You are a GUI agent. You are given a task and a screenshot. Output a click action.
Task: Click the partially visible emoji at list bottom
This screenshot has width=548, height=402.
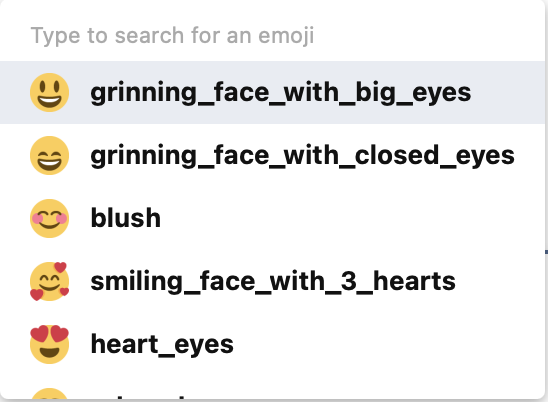tap(49, 394)
